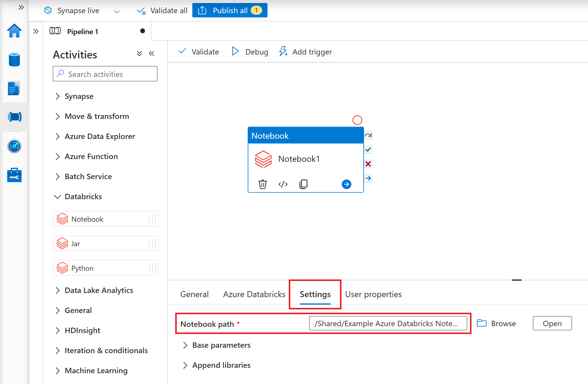The height and width of the screenshot is (384, 588).
Task: Open the Monitor hub gauge icon
Action: pyautogui.click(x=14, y=146)
